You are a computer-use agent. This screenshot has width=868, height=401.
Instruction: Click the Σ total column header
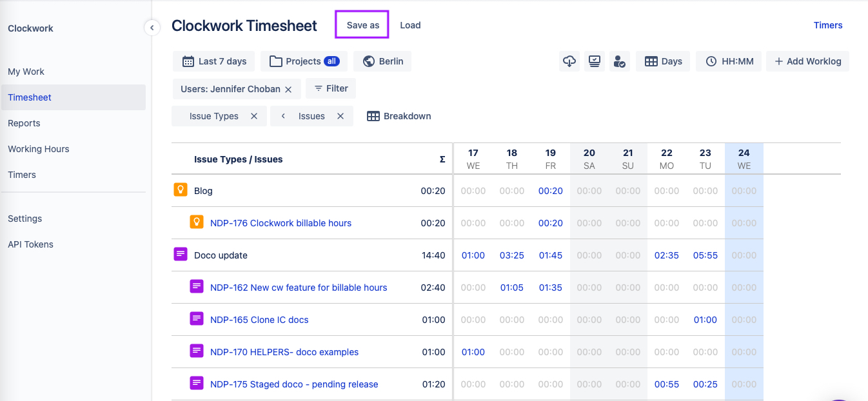click(442, 159)
